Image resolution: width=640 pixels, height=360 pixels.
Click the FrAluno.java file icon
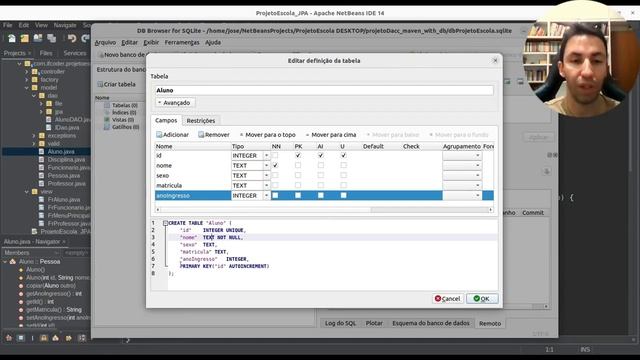[42, 200]
